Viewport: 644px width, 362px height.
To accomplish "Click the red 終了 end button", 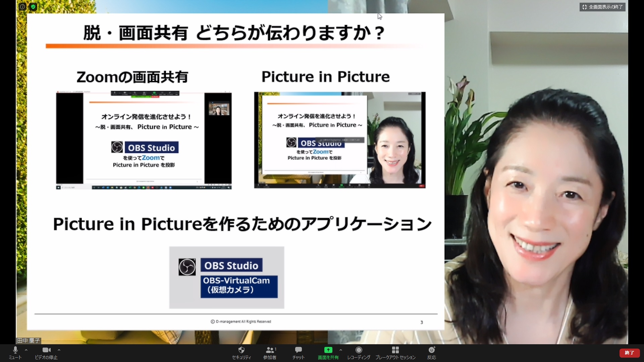I will [629, 353].
